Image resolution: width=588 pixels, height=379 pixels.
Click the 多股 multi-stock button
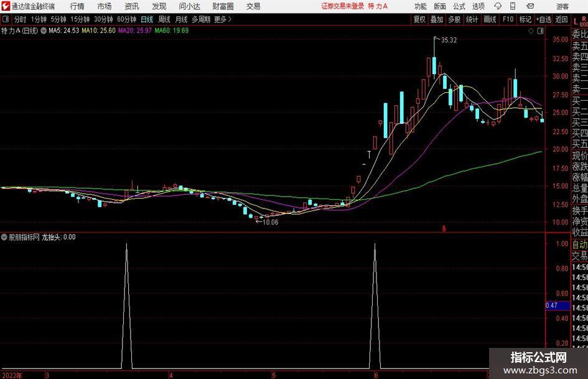tap(454, 19)
